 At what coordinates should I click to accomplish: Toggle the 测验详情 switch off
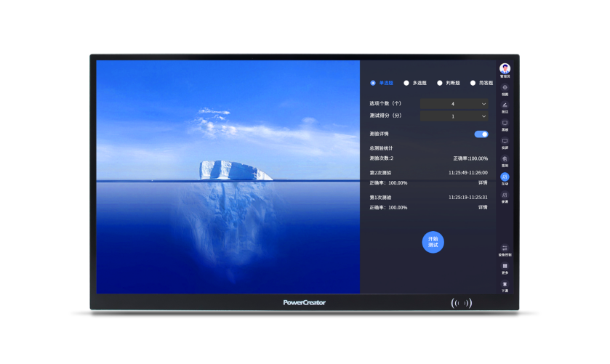coord(481,134)
